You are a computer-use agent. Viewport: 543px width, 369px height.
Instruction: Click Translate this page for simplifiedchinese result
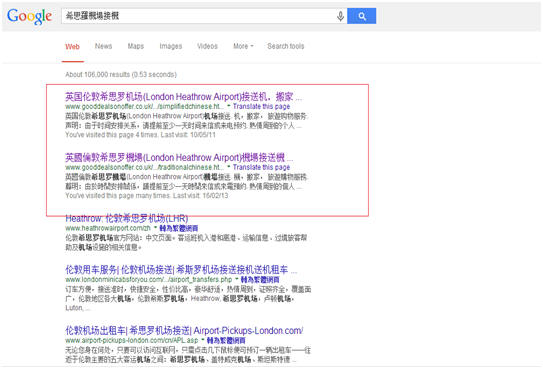click(261, 106)
